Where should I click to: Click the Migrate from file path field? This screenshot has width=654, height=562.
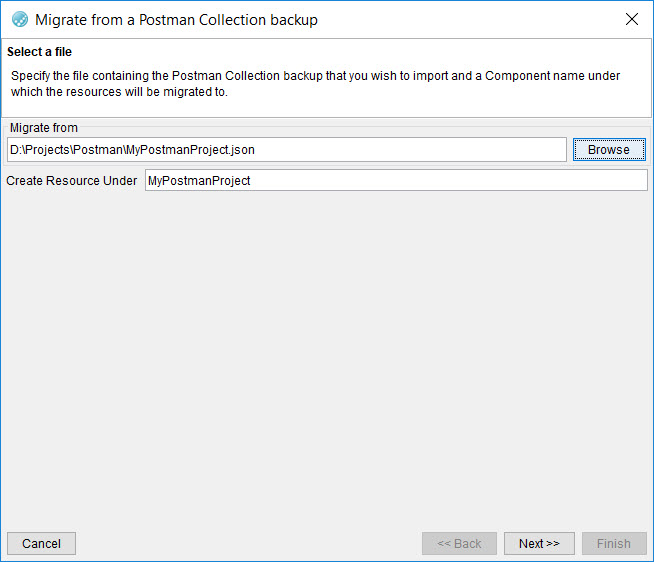(x=287, y=149)
